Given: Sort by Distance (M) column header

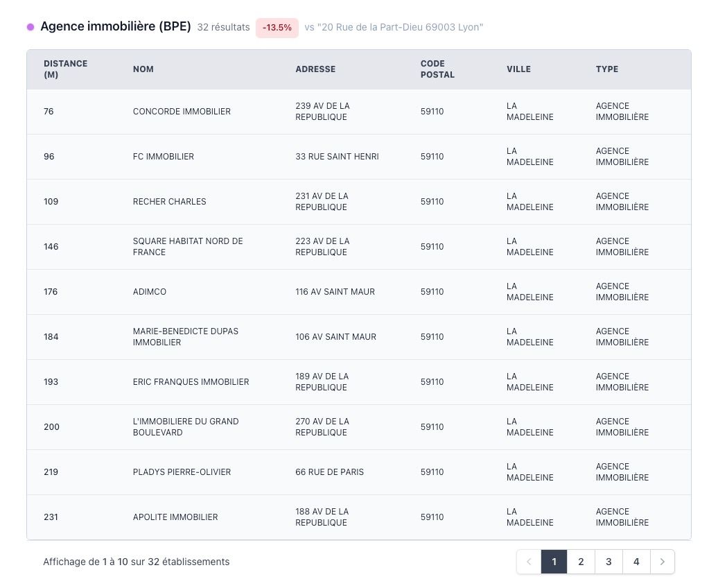Looking at the screenshot, I should [65, 69].
